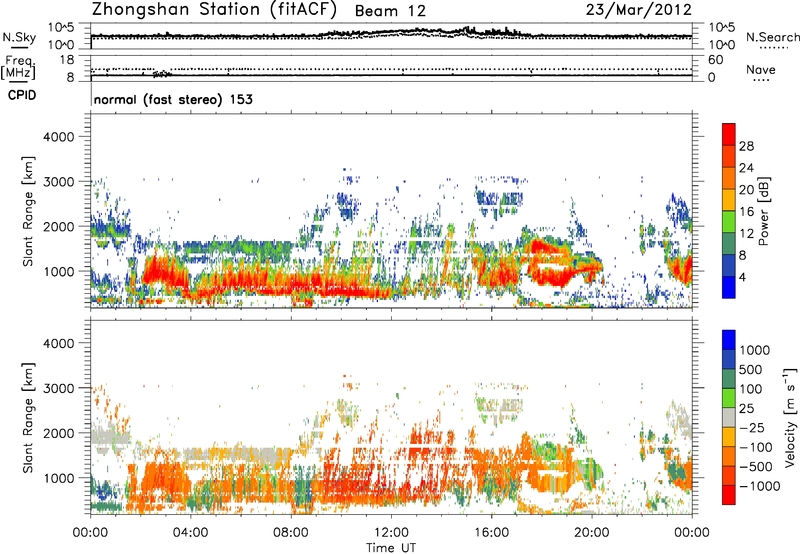Image resolution: width=800 pixels, height=554 pixels.
Task: Select the 'Beam 12' label
Action: pos(390,11)
